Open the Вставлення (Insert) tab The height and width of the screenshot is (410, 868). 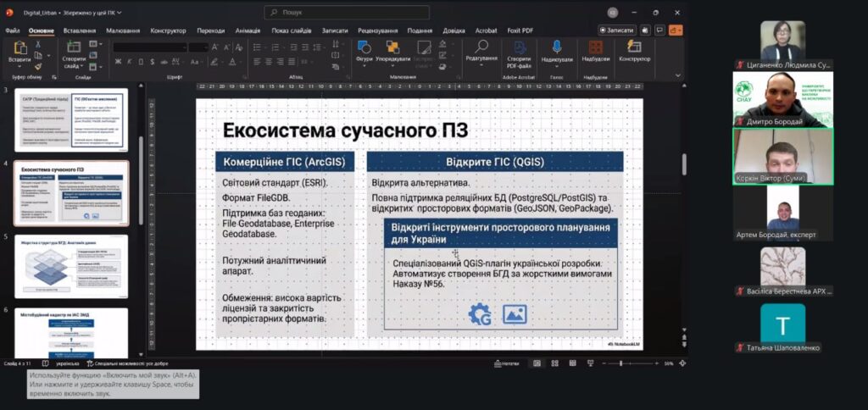click(x=80, y=30)
